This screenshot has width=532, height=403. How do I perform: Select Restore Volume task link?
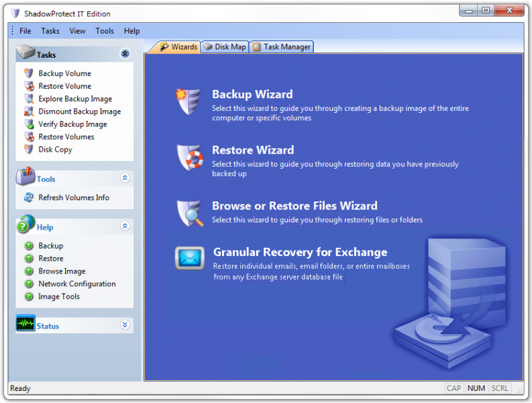click(65, 86)
